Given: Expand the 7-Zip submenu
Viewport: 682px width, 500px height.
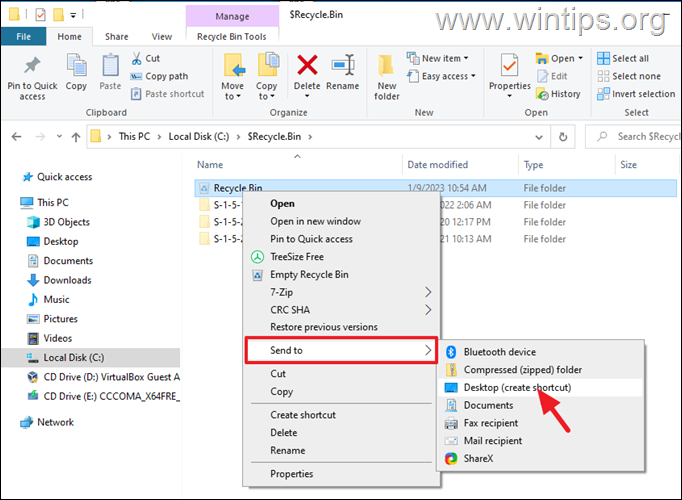Looking at the screenshot, I should click(341, 292).
